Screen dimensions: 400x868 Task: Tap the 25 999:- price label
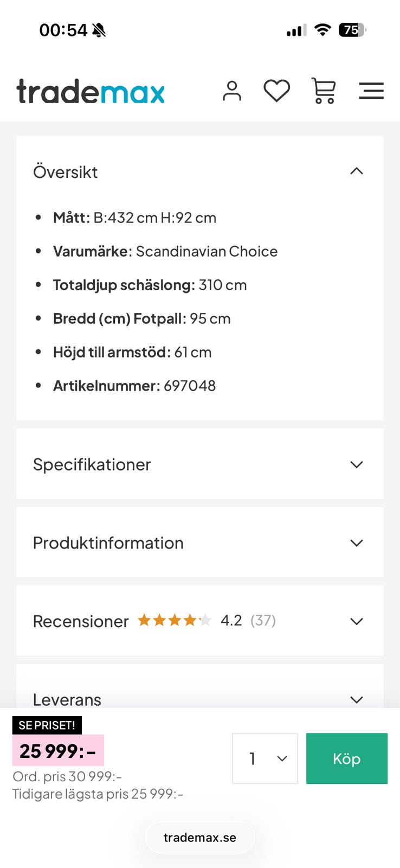[x=58, y=751]
